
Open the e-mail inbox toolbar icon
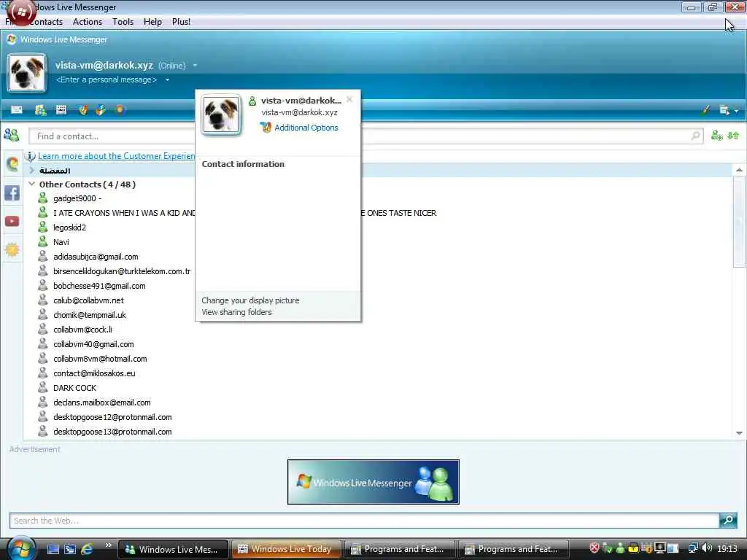(17, 110)
